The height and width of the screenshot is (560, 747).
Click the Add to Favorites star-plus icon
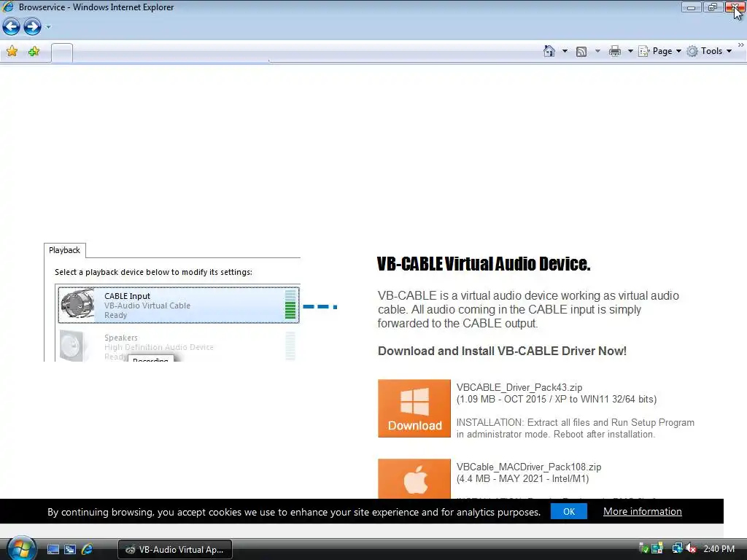[x=34, y=52]
